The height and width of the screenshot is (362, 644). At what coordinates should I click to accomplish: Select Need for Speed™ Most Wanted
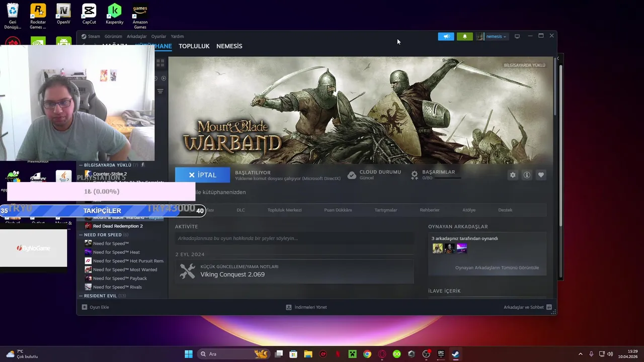coord(125,269)
